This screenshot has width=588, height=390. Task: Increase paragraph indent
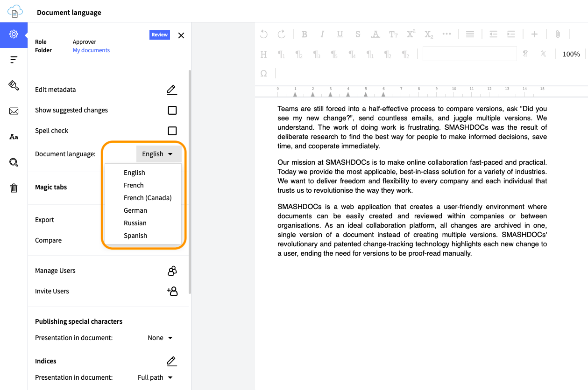tap(511, 34)
